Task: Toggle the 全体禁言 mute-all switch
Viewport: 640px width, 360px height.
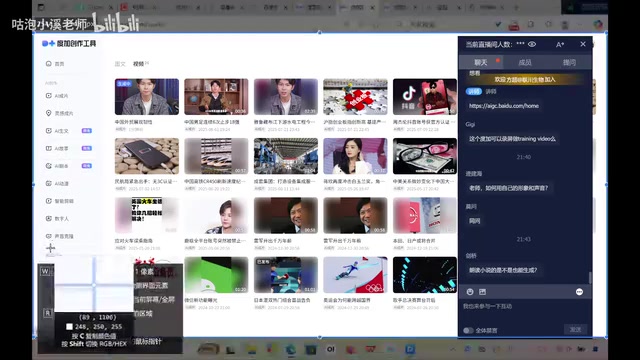Action: tap(468, 330)
